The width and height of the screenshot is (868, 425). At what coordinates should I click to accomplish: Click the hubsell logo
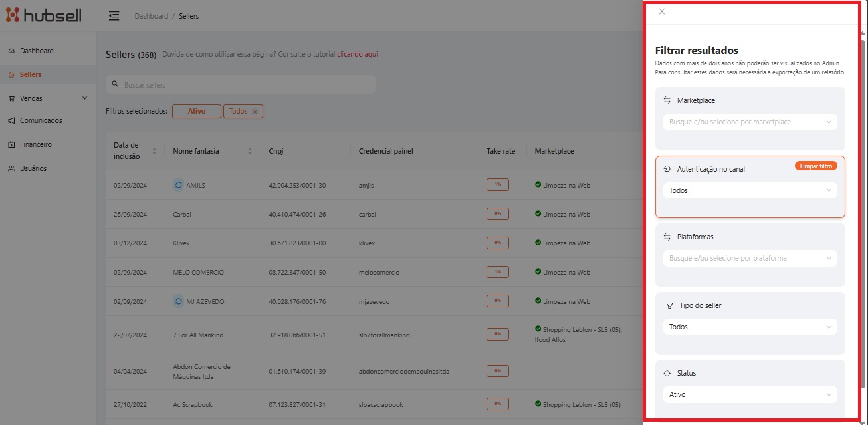coord(44,15)
